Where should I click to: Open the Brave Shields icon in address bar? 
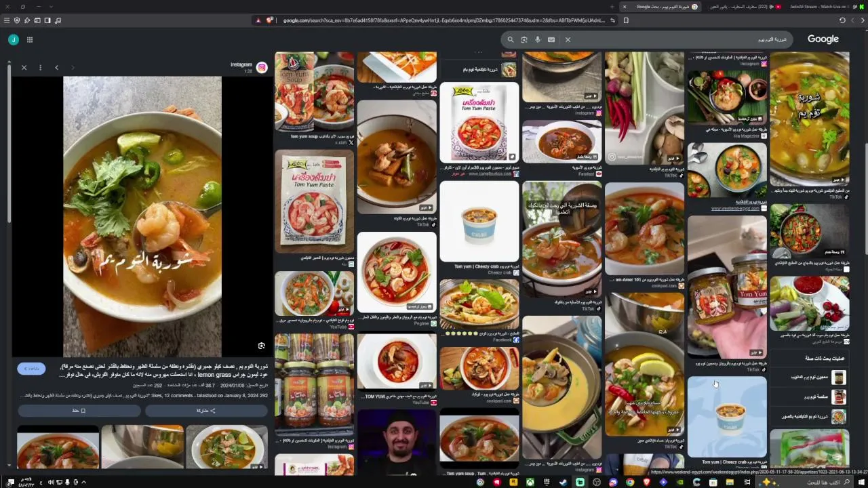pyautogui.click(x=269, y=20)
